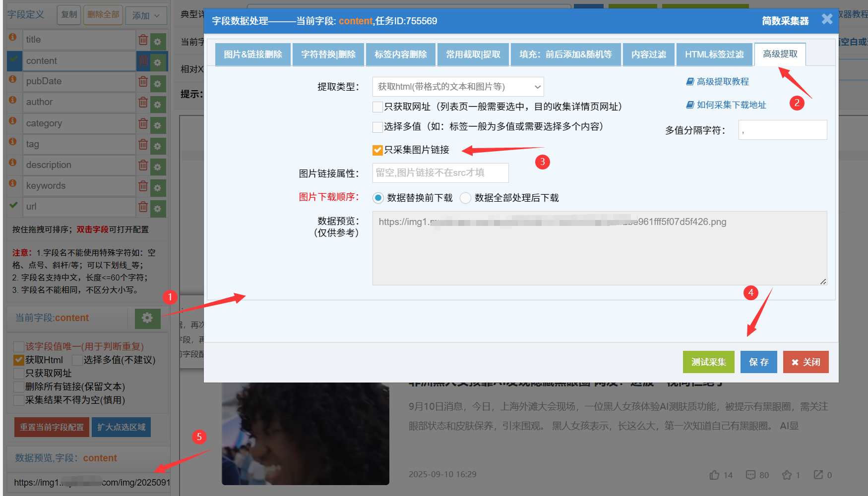The width and height of the screenshot is (868, 496).
Task: Enable the 选择多值 checkbox in dialog
Action: pyautogui.click(x=378, y=127)
